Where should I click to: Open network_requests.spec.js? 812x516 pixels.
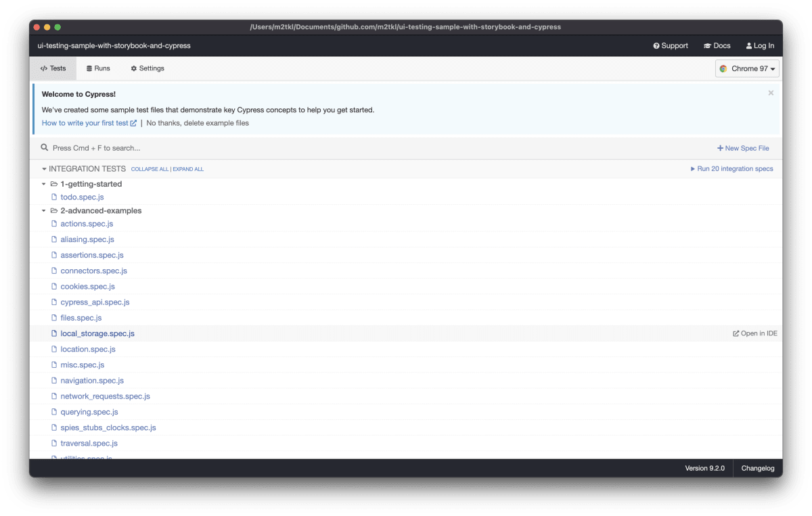tap(106, 396)
